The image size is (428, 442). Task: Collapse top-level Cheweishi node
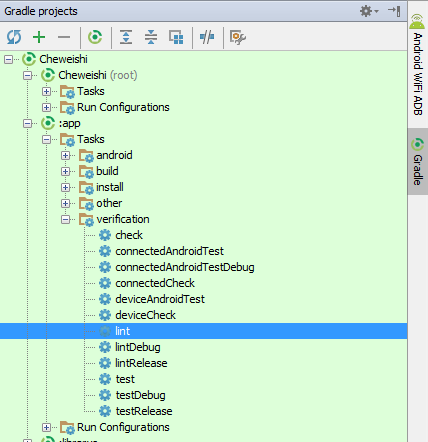click(x=8, y=59)
